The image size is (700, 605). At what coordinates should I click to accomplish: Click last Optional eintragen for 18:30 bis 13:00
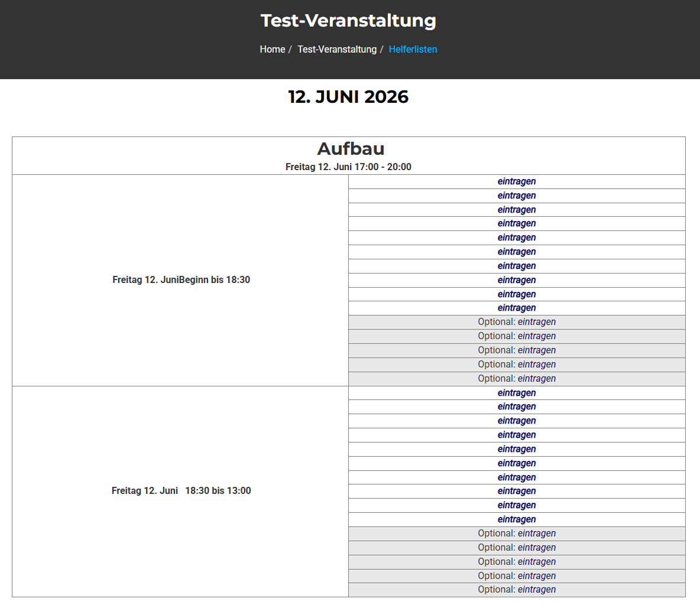coord(536,590)
